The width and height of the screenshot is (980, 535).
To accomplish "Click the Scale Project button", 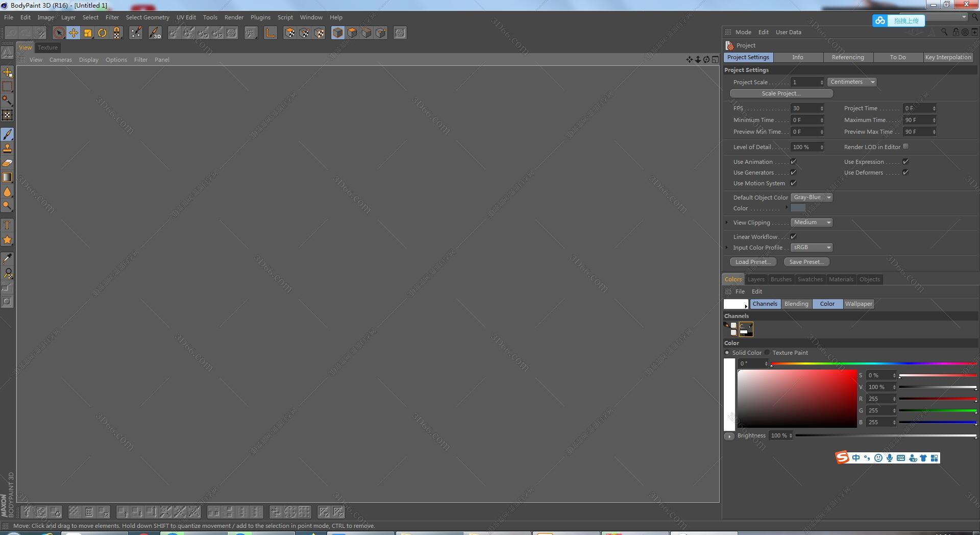I will coord(781,93).
